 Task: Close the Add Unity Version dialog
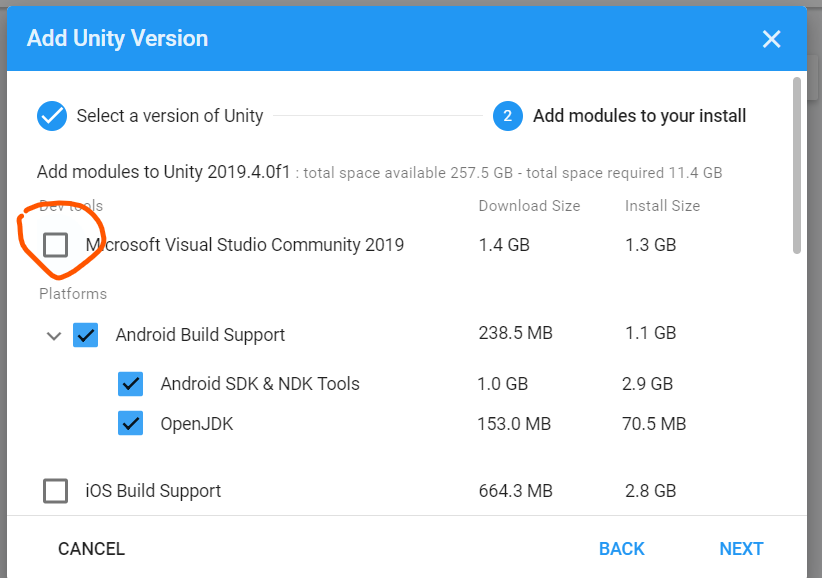(x=771, y=39)
